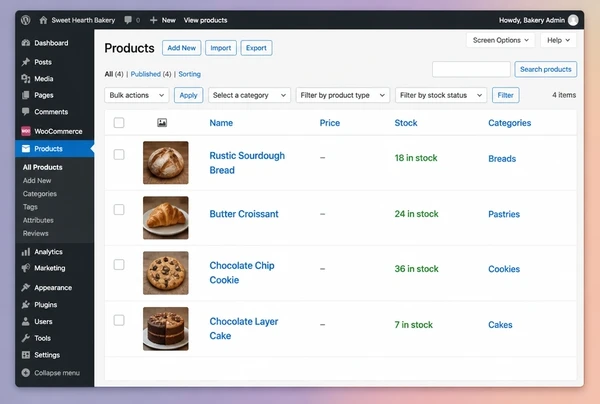600x404 pixels.
Task: Check the Rustic Sourdough Bread row checkbox
Action: pyautogui.click(x=119, y=155)
